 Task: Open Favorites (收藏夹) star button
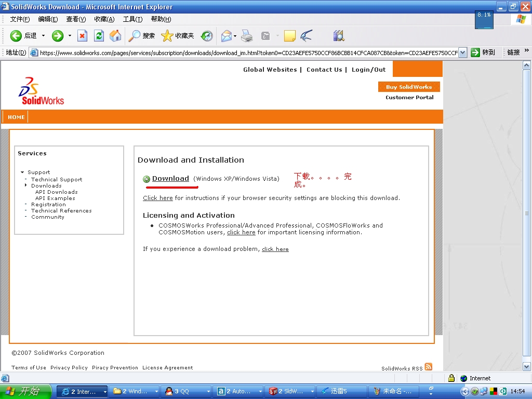pyautogui.click(x=178, y=36)
